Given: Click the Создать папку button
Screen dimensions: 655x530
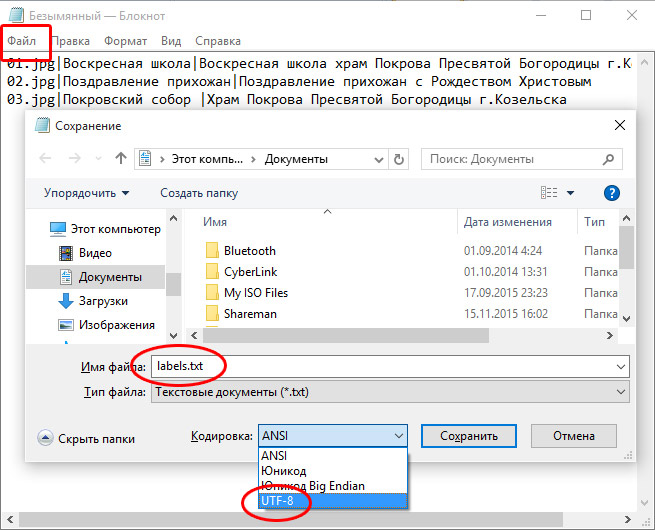Looking at the screenshot, I should pos(199,193).
